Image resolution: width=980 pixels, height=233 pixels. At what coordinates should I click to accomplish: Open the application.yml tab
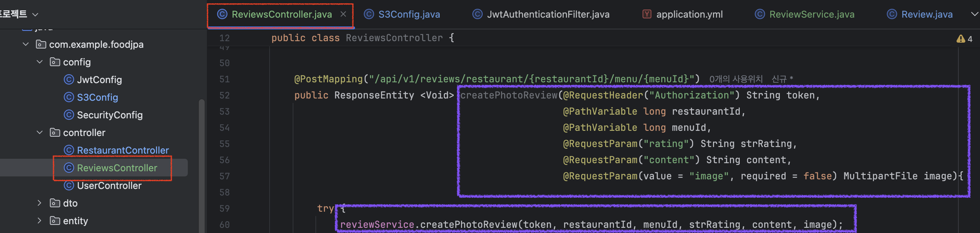coord(683,14)
